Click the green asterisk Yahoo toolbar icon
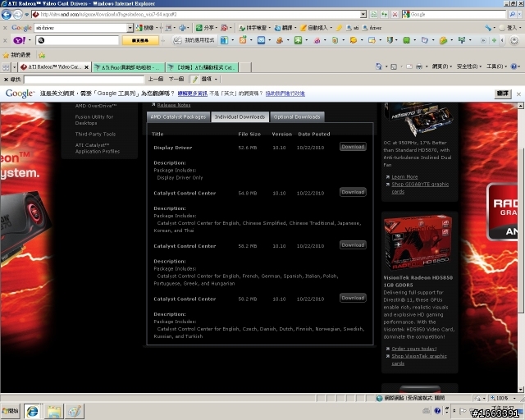Image resolution: width=525 pixels, height=420 pixels. pyautogui.click(x=298, y=40)
